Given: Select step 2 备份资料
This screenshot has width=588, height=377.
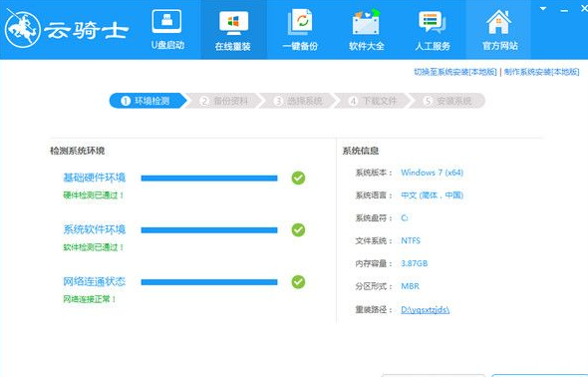Looking at the screenshot, I should pyautogui.click(x=224, y=101).
